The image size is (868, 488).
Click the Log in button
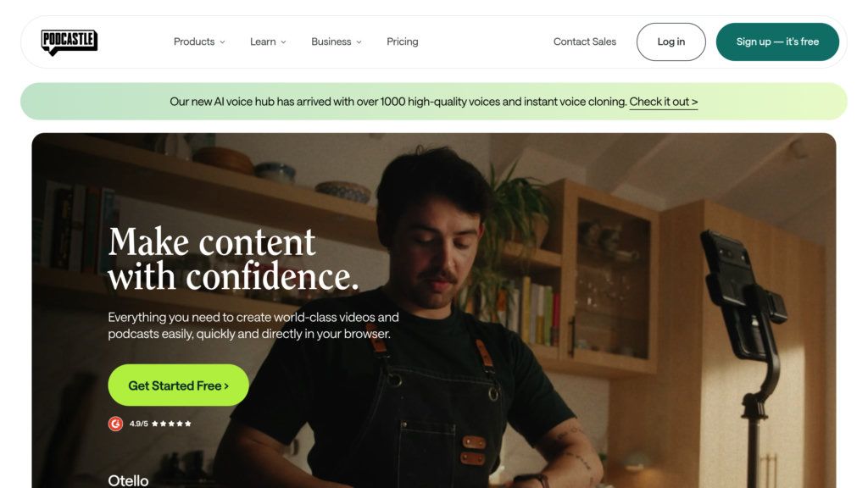pos(671,42)
